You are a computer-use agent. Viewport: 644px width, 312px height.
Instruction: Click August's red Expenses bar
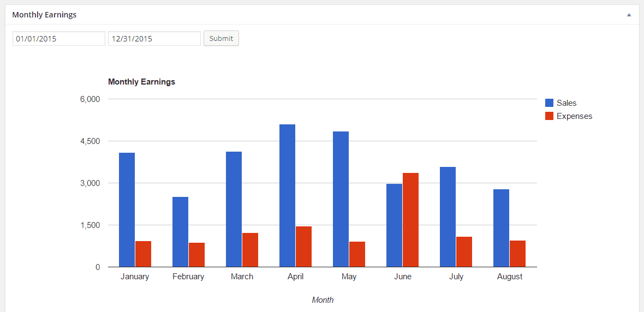pos(517,254)
